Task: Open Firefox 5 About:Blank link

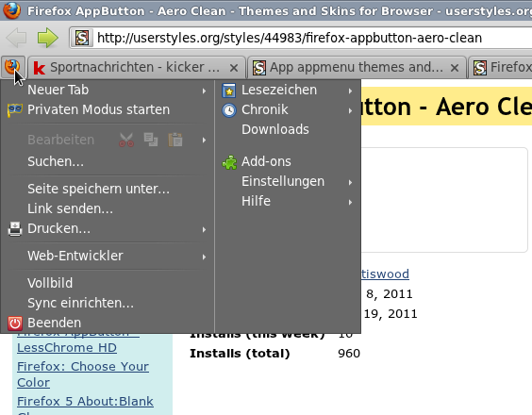Action: [85, 402]
